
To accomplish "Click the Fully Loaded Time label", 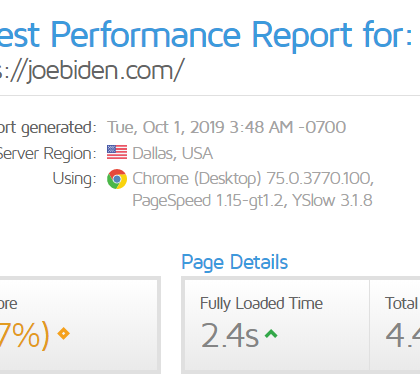I will [x=261, y=303].
